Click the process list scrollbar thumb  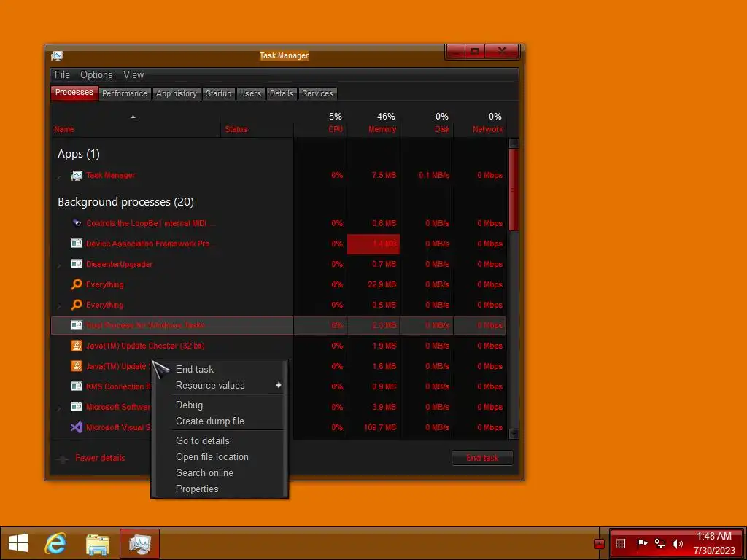514,190
